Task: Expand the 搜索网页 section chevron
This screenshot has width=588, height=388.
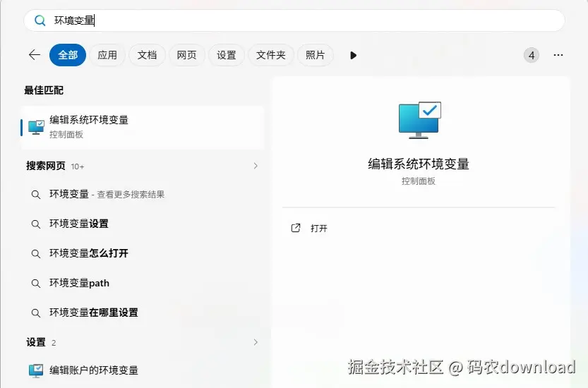Action: point(256,166)
